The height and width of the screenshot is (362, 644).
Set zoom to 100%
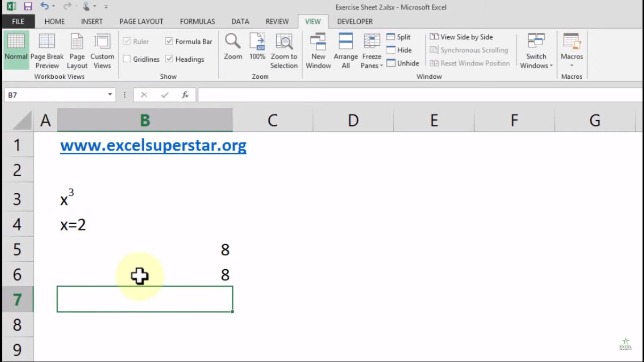257,47
